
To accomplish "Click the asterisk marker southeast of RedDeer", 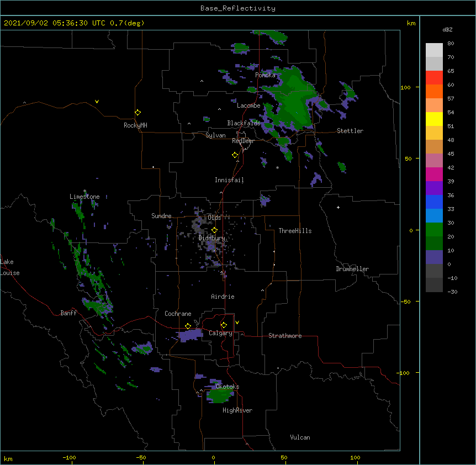I will [x=277, y=167].
